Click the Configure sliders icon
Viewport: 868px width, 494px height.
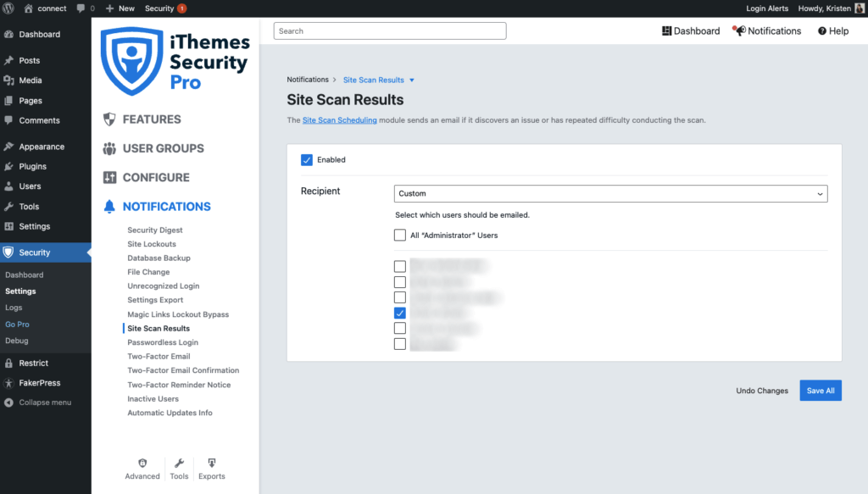[109, 177]
